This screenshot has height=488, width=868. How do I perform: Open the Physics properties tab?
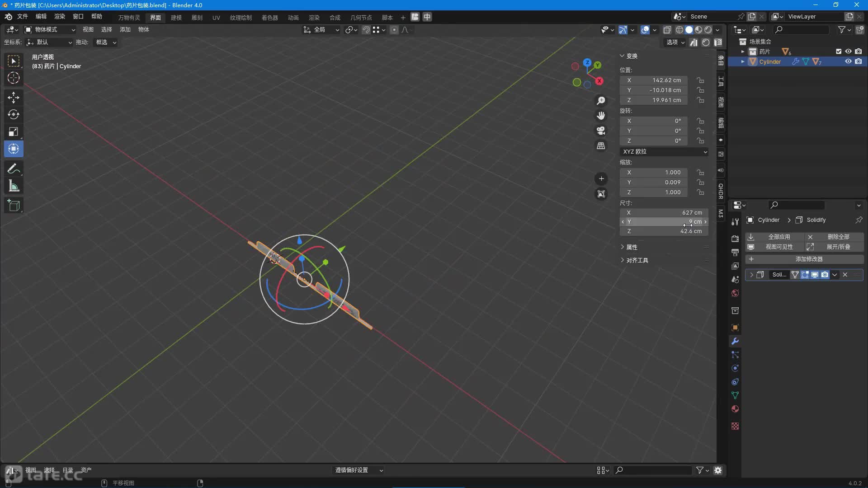coord(735,368)
